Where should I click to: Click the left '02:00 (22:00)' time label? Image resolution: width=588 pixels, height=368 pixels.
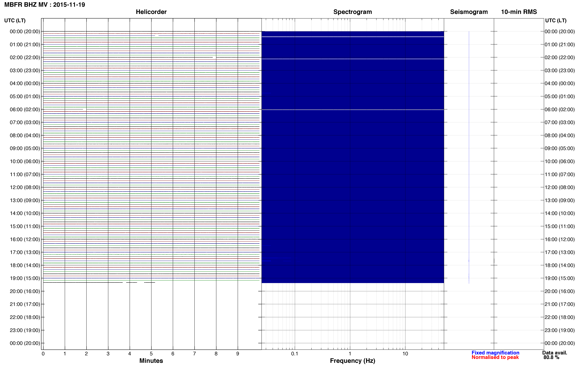[25, 57]
